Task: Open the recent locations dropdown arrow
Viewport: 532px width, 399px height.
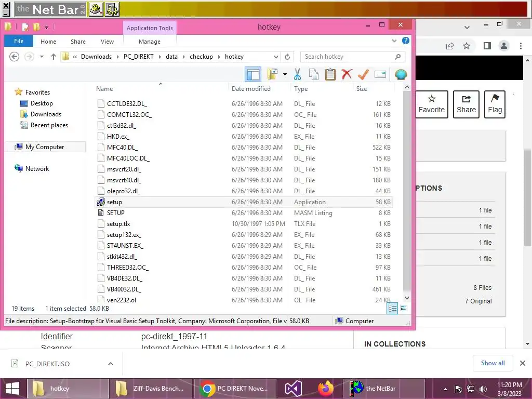Action: click(x=42, y=57)
